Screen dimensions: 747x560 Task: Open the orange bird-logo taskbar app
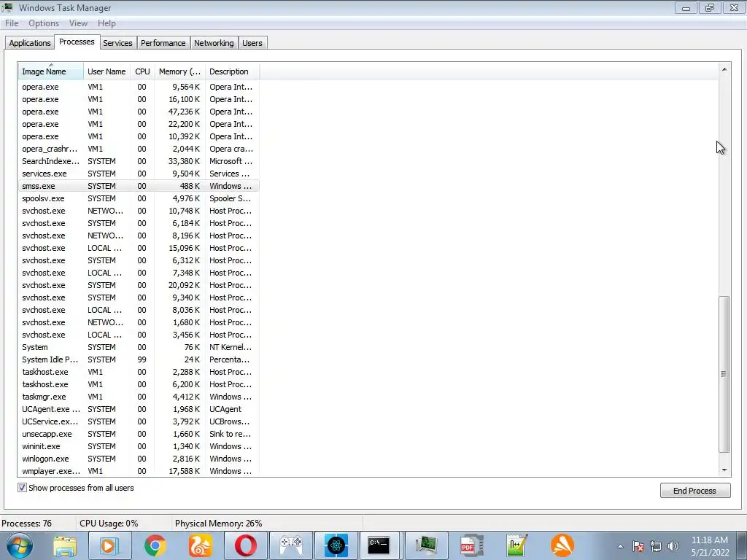(562, 545)
